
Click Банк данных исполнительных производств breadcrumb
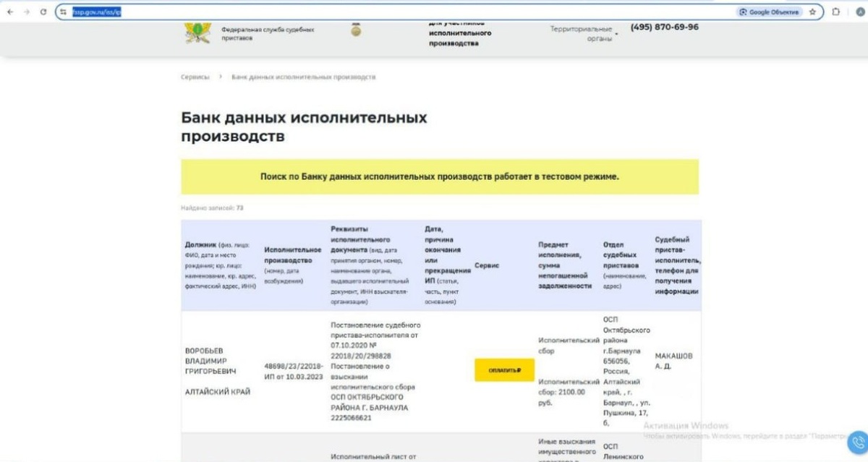pyautogui.click(x=303, y=77)
